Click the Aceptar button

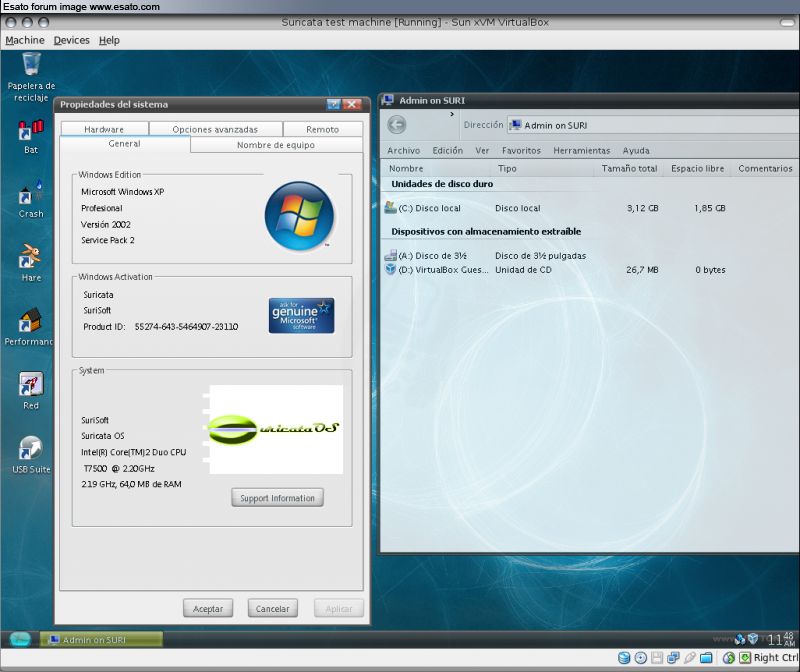click(208, 608)
